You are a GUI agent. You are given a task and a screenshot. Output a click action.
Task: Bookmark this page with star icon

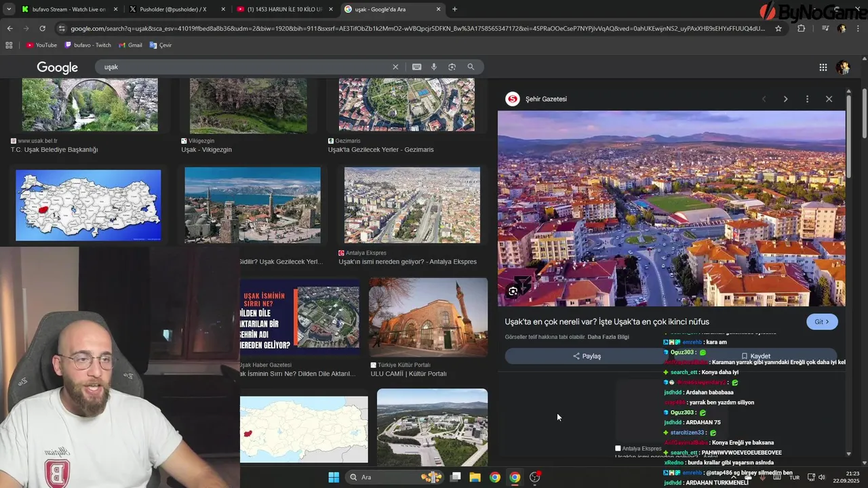[778, 28]
